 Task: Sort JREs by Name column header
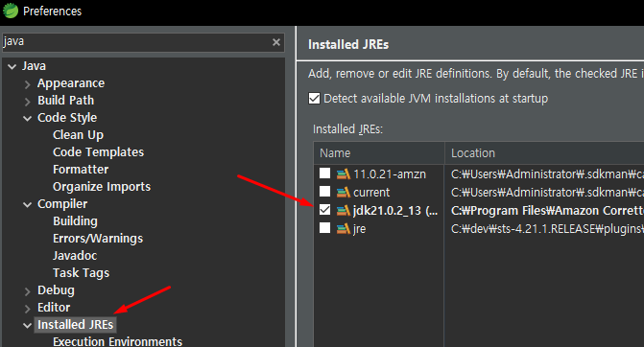[379, 153]
